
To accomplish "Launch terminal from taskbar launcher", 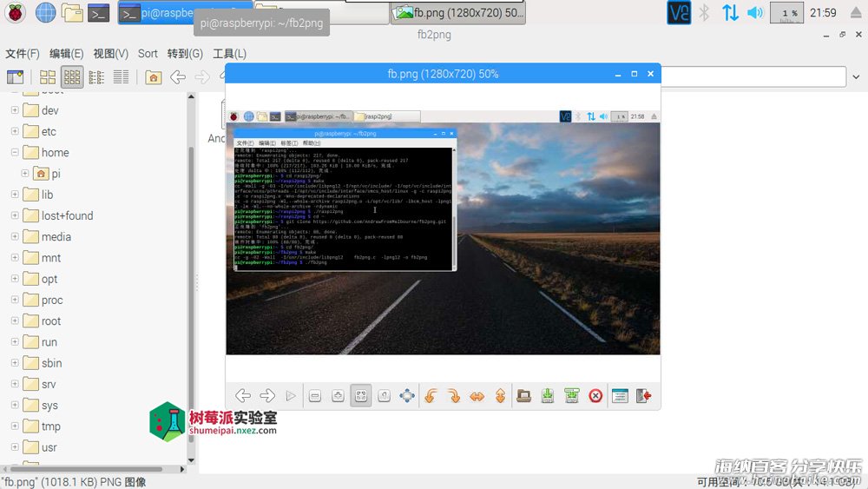I will (x=99, y=13).
